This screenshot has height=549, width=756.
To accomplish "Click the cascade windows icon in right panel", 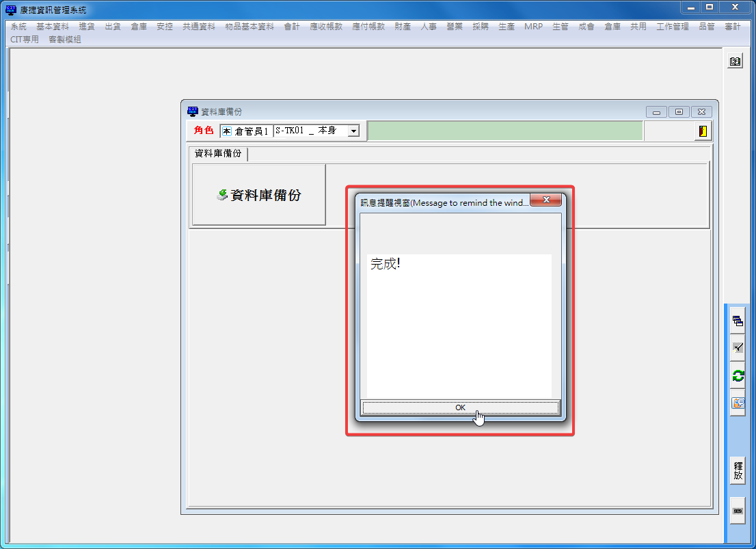I will pyautogui.click(x=738, y=321).
